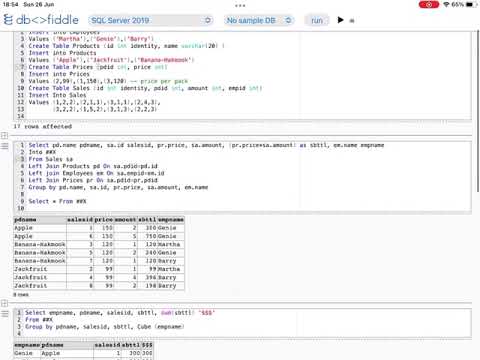
Task: Click the 'Group by pdname, salesid' line in third editor
Action: (x=105, y=327)
